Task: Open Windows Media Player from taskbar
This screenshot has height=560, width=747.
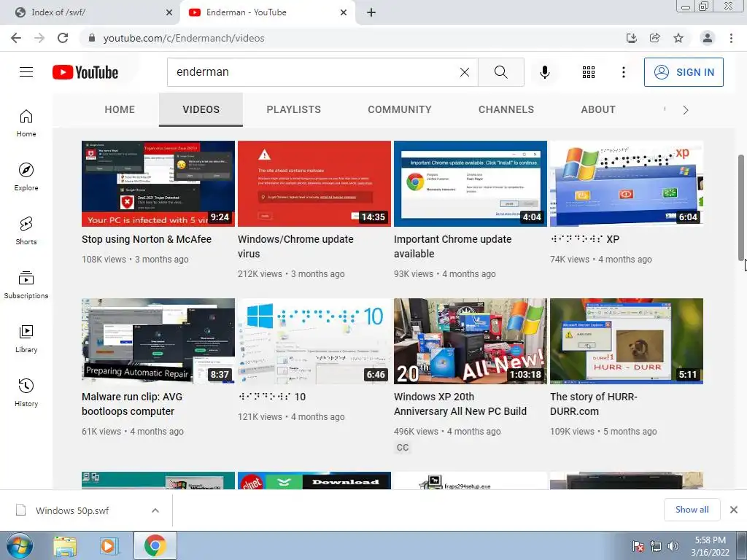Action: click(109, 545)
